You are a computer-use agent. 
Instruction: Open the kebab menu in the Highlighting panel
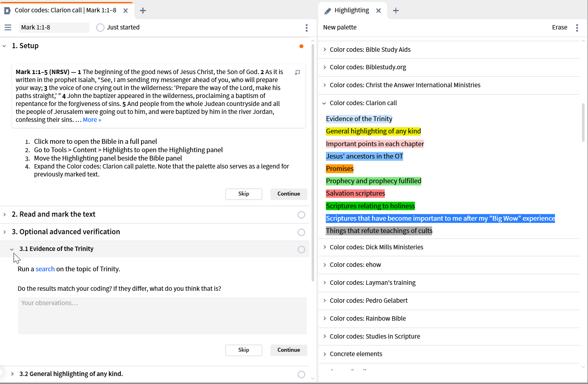pos(577,27)
